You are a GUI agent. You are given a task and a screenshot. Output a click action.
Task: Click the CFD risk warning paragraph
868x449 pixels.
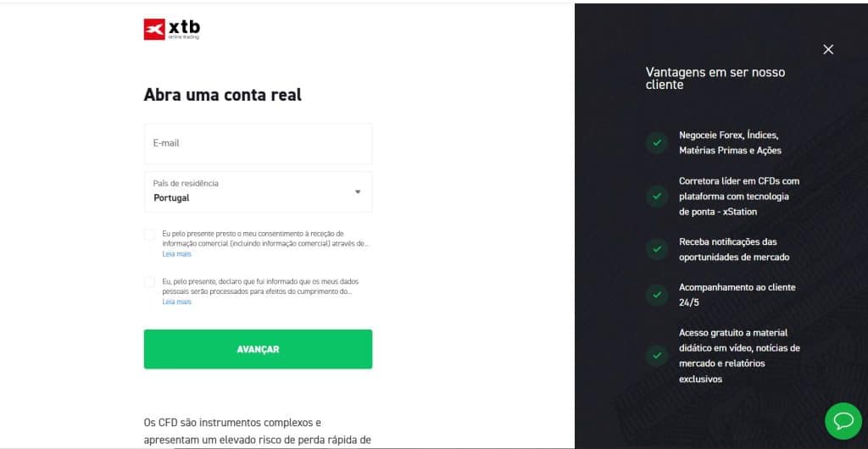[258, 431]
